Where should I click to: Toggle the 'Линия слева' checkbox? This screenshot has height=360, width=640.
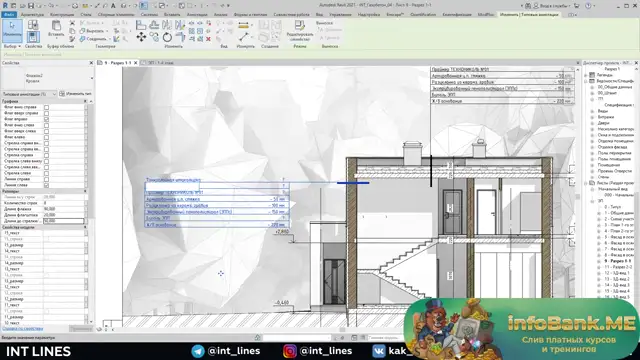(46, 185)
